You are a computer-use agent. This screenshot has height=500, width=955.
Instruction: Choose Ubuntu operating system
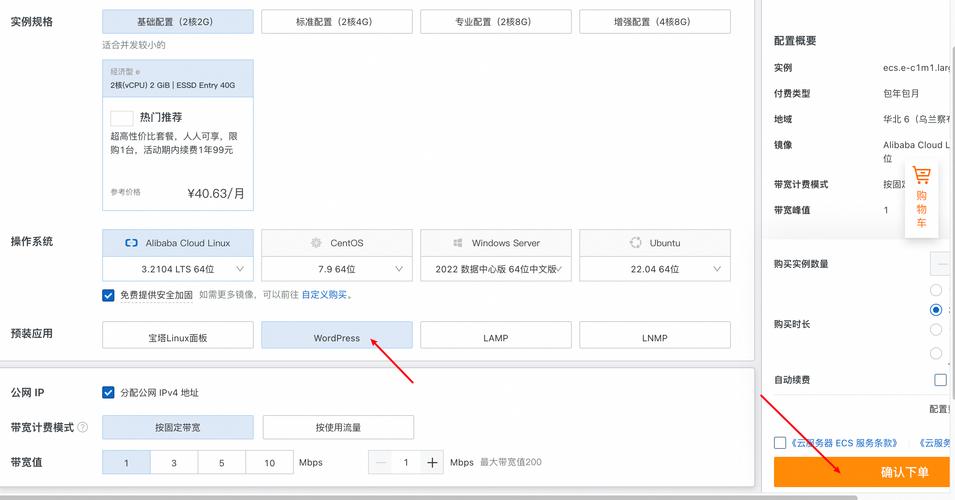(x=655, y=243)
